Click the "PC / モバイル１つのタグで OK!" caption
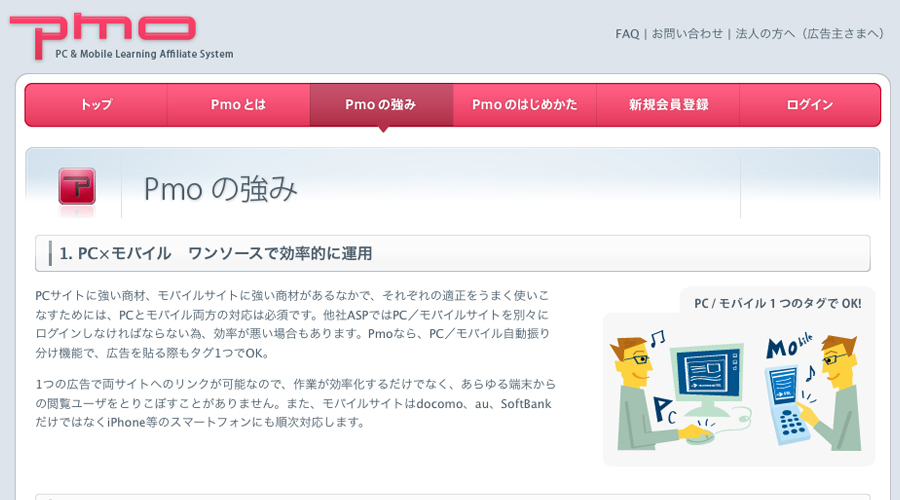This screenshot has width=900, height=500. pos(770,303)
